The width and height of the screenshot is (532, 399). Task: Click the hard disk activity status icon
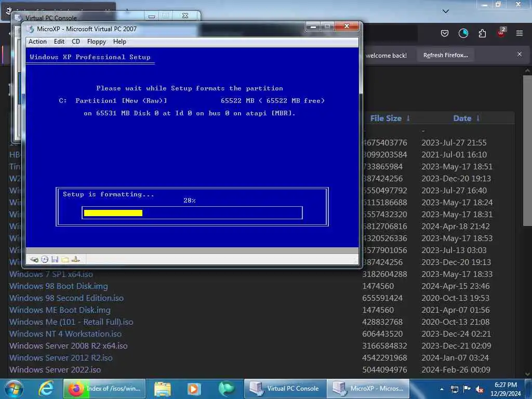(34, 260)
